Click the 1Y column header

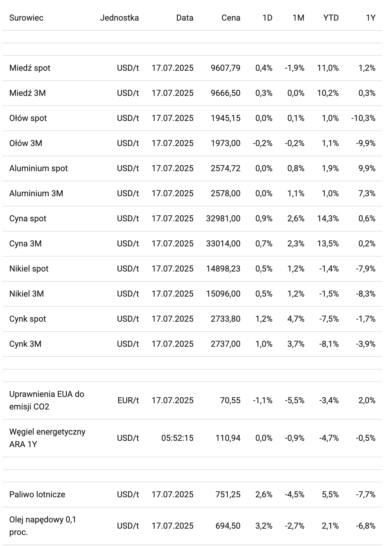370,18
